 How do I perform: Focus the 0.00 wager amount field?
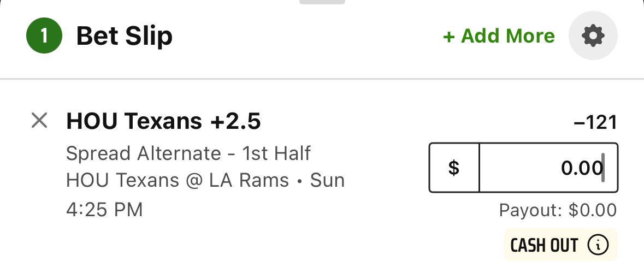(x=548, y=168)
